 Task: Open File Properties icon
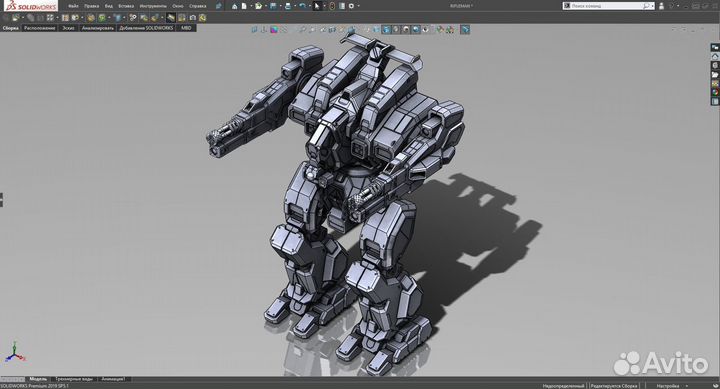(342, 6)
